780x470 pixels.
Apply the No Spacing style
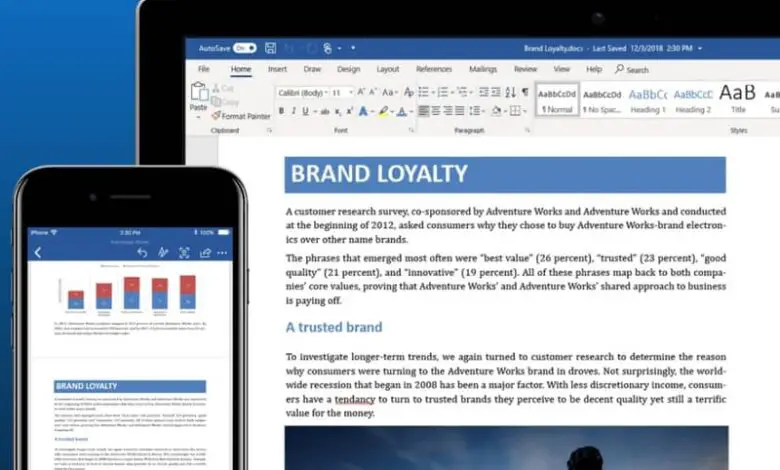(x=602, y=100)
